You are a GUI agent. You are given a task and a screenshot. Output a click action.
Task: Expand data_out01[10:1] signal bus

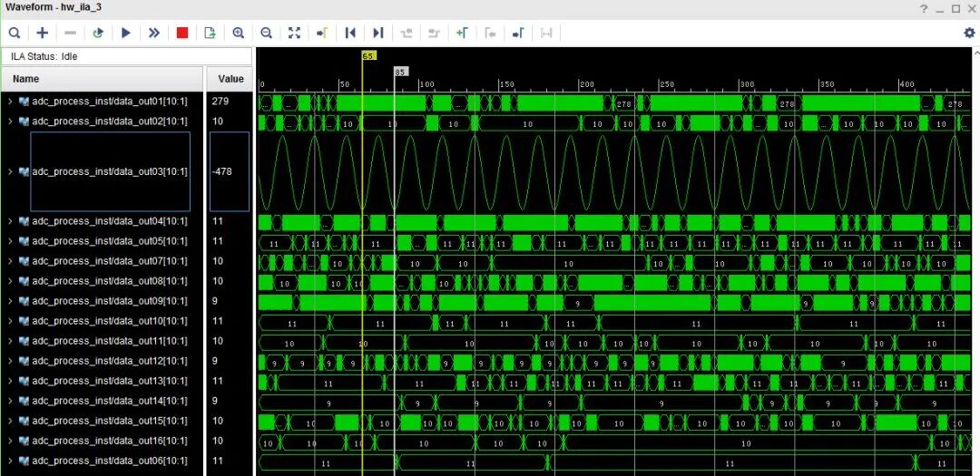pyautogui.click(x=10, y=102)
